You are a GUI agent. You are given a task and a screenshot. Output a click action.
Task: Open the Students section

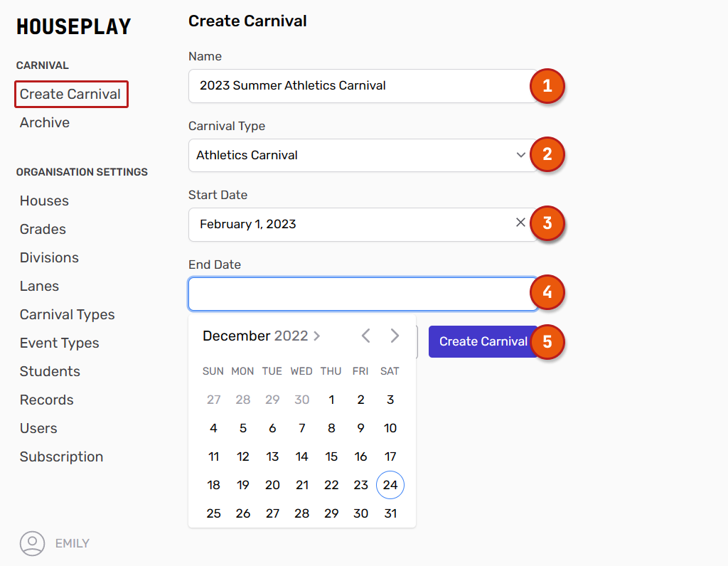50,371
